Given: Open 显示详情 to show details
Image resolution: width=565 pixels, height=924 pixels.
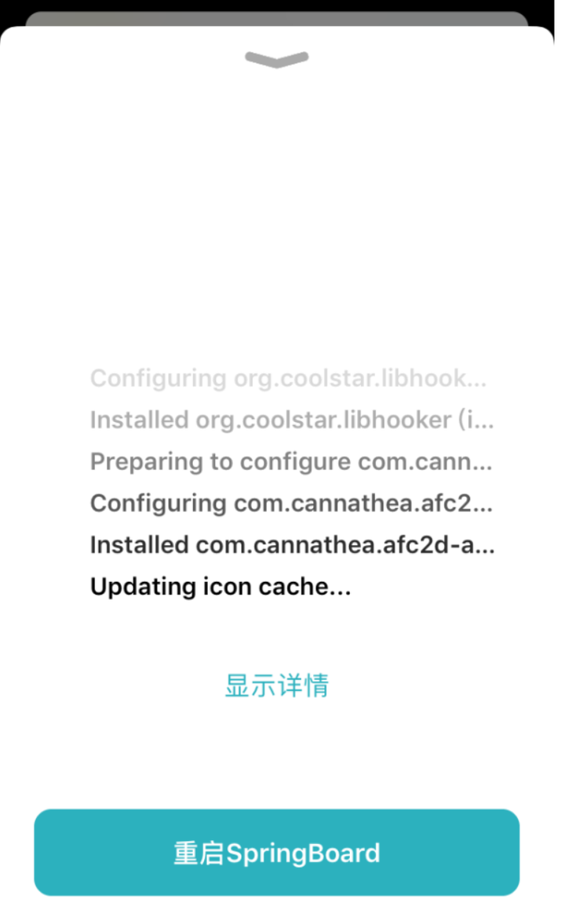Looking at the screenshot, I should [276, 686].
